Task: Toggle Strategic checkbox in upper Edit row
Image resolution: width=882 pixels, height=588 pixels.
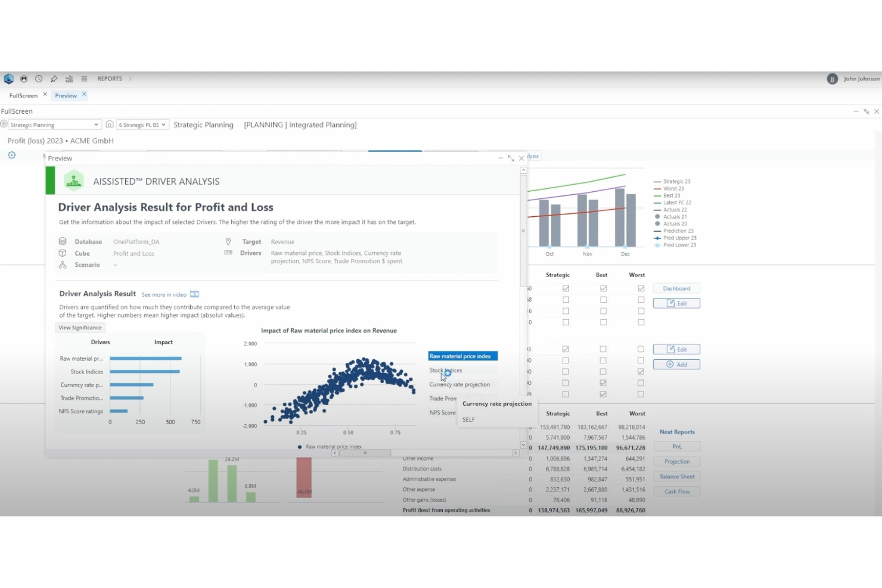Action: 566,300
